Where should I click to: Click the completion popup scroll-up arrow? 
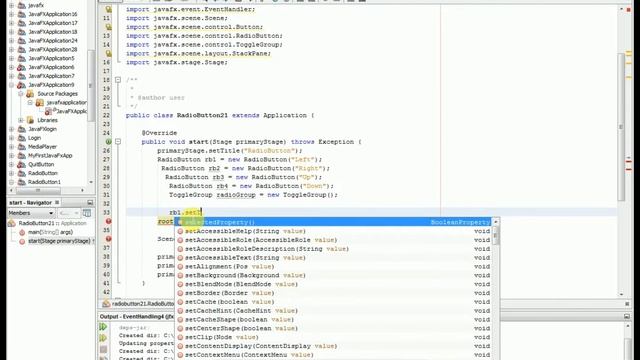pos(496,222)
